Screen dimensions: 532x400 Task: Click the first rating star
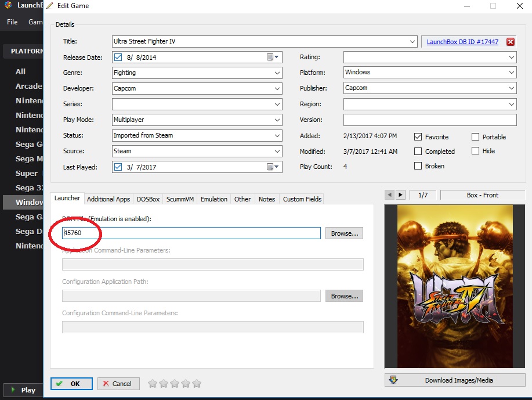point(153,384)
